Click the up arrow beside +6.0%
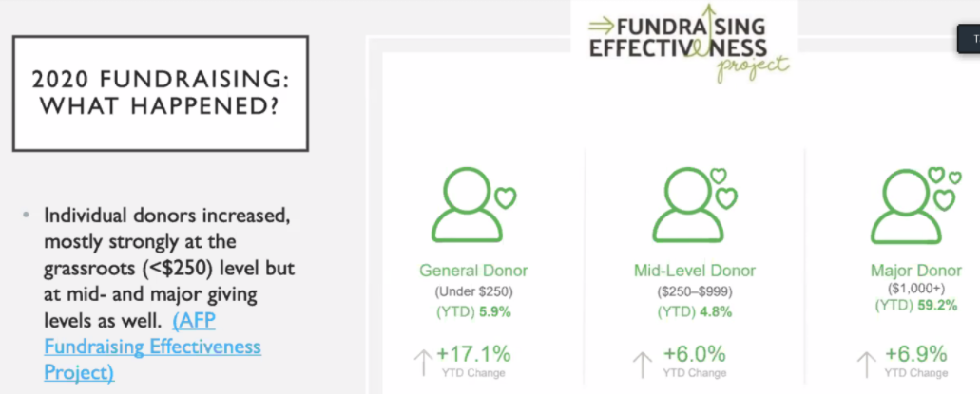Image resolution: width=980 pixels, height=394 pixels. pos(643,363)
